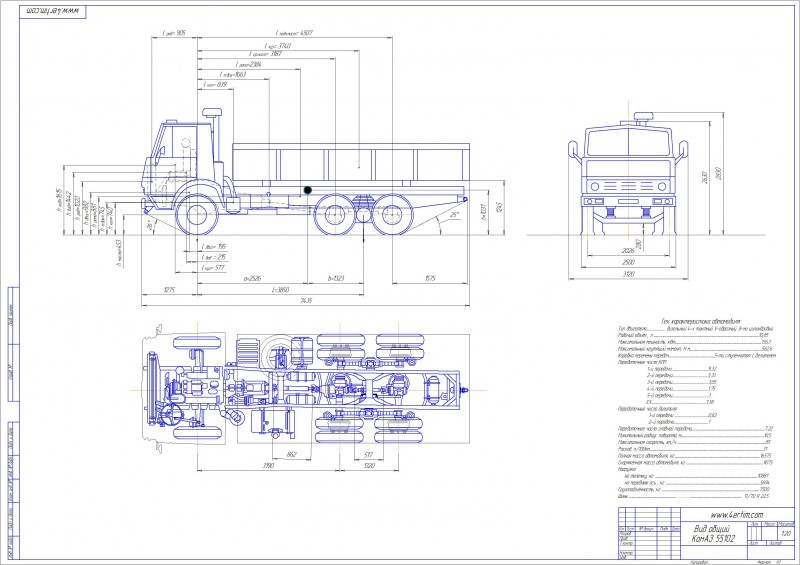
Task: Select the front view overall width 3120
Action: tap(628, 274)
